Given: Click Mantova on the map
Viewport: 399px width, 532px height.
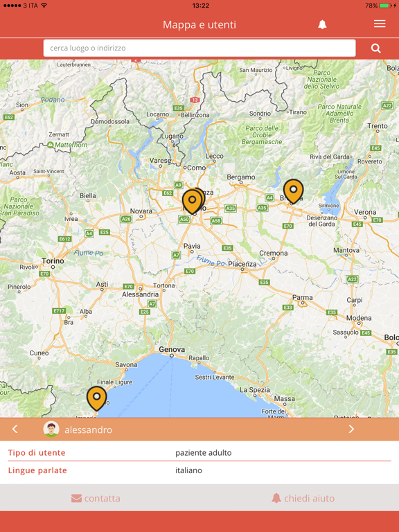Looking at the screenshot, I should point(346,250).
